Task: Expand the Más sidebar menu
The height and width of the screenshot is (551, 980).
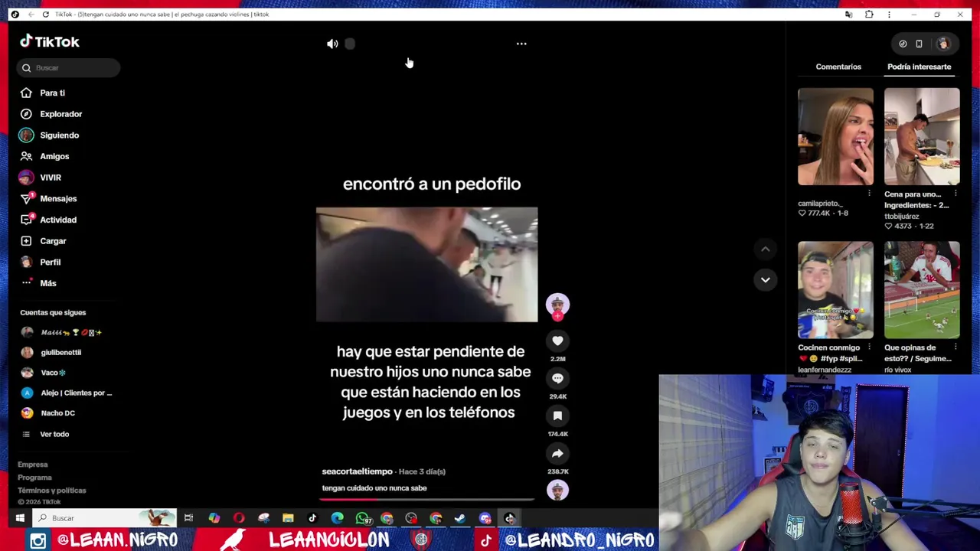Action: click(x=48, y=283)
